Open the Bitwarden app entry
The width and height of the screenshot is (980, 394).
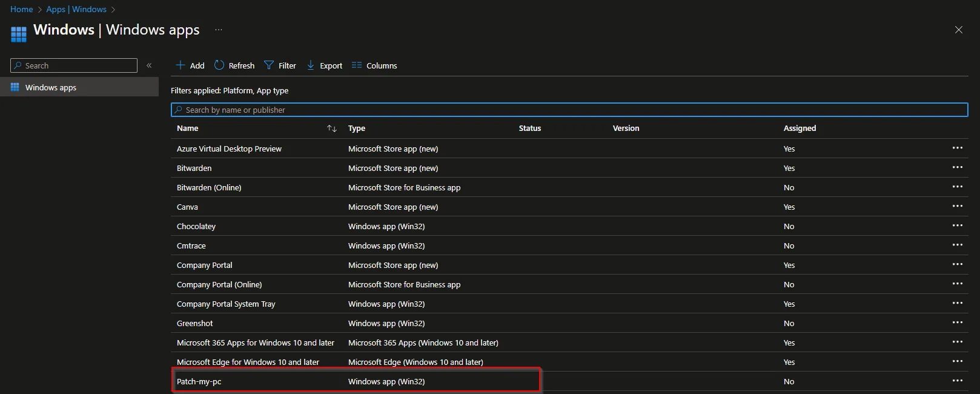coord(194,168)
